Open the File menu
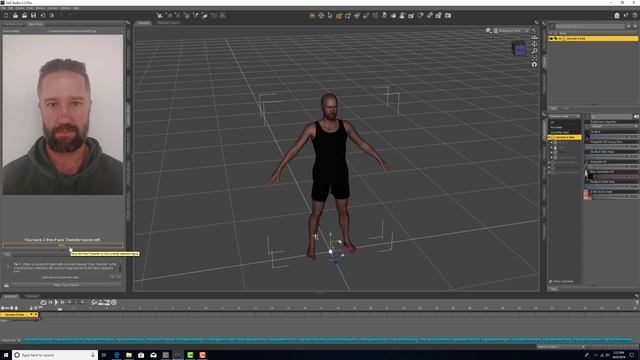 pyautogui.click(x=4, y=8)
